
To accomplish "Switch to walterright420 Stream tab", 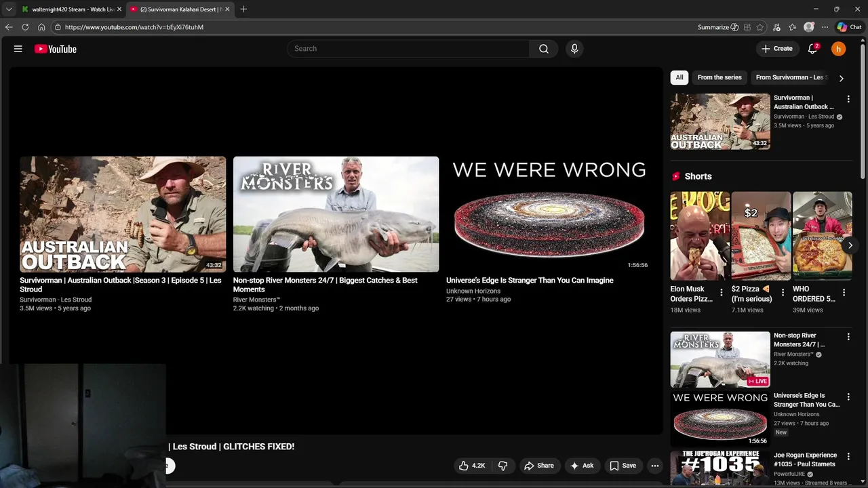I will [73, 9].
